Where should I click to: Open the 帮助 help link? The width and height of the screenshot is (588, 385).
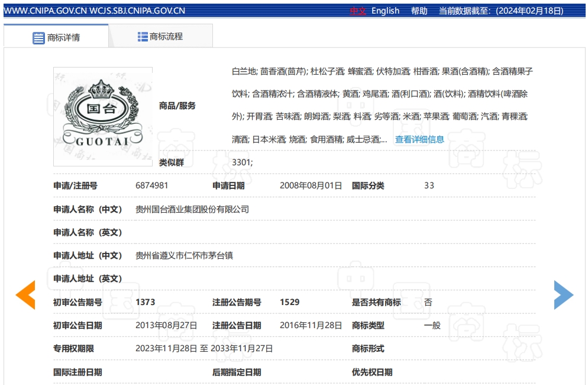click(x=419, y=11)
